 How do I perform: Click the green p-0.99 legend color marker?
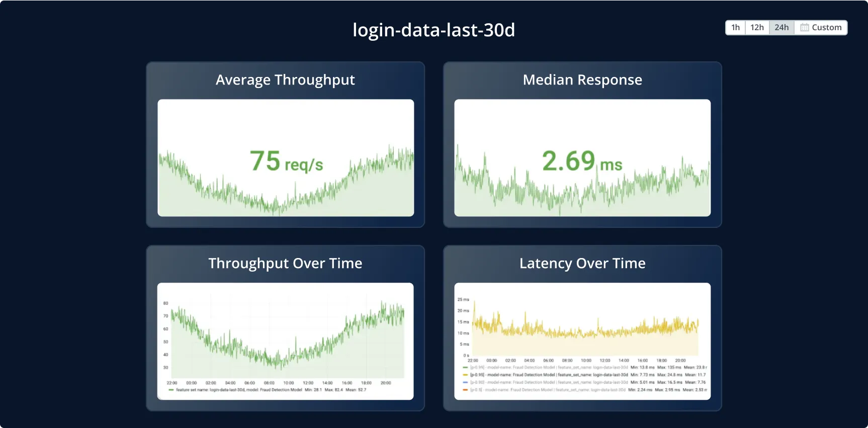[466, 368]
